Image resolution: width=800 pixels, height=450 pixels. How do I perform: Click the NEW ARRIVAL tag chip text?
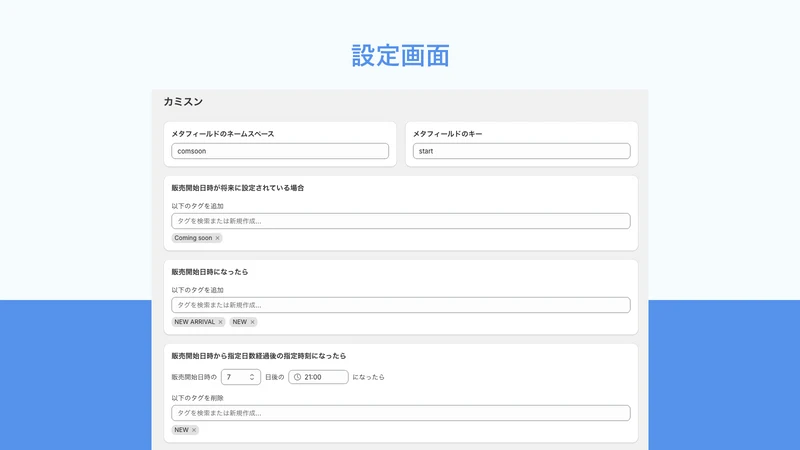(x=194, y=322)
